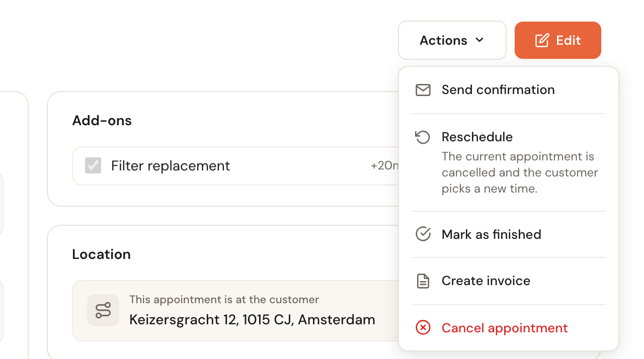The height and width of the screenshot is (359, 644).
Task: Select Mark as finished
Action: tap(509, 234)
